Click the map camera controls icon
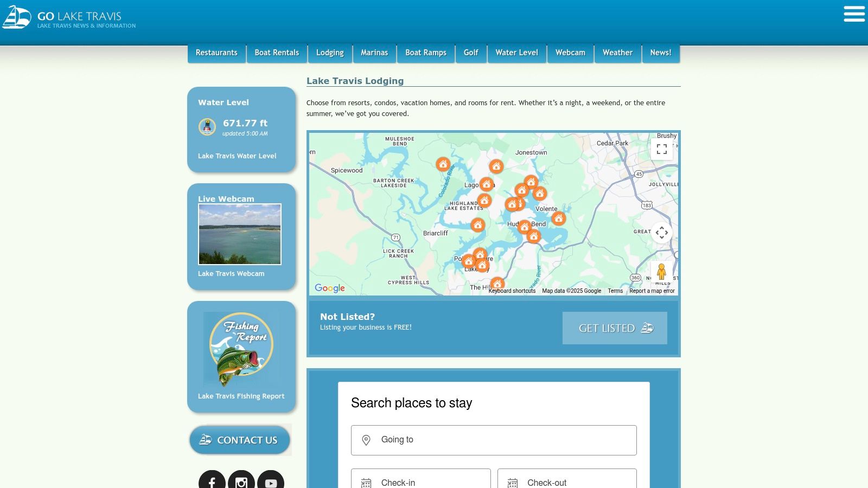Screen dimensions: 868x488 point(661,233)
